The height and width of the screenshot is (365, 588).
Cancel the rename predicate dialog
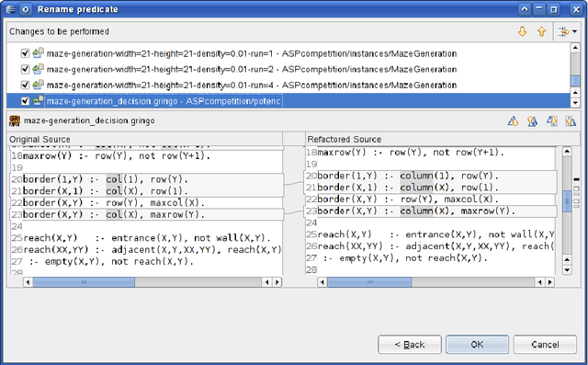click(545, 345)
